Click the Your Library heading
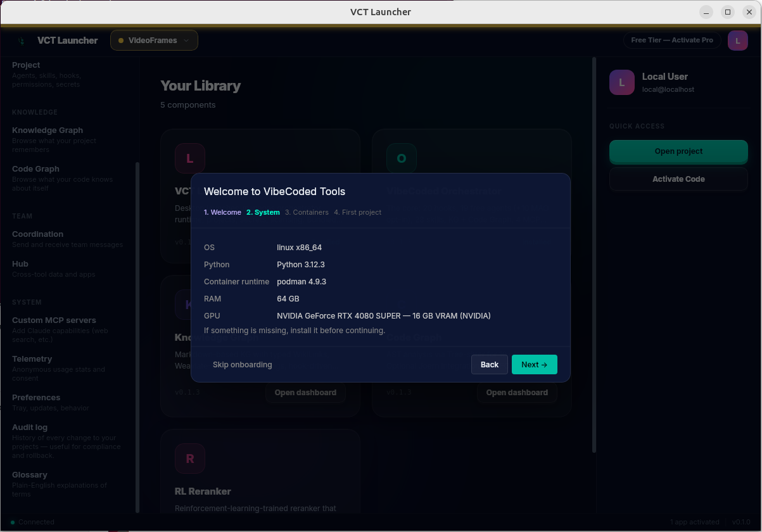This screenshot has height=532, width=762. coord(200,86)
